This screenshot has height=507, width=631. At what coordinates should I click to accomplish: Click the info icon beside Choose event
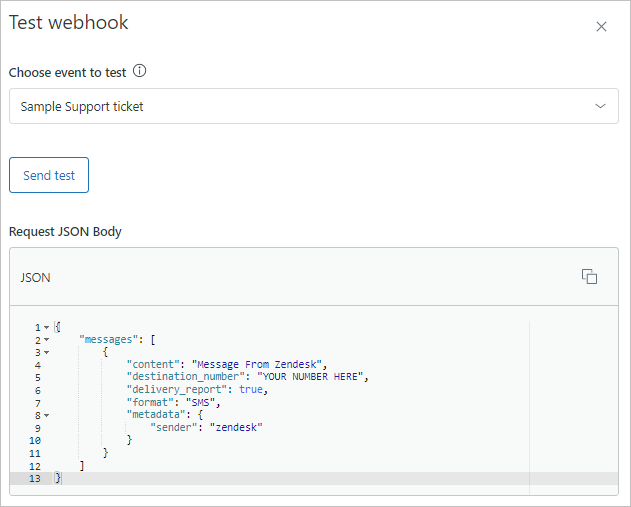click(140, 71)
